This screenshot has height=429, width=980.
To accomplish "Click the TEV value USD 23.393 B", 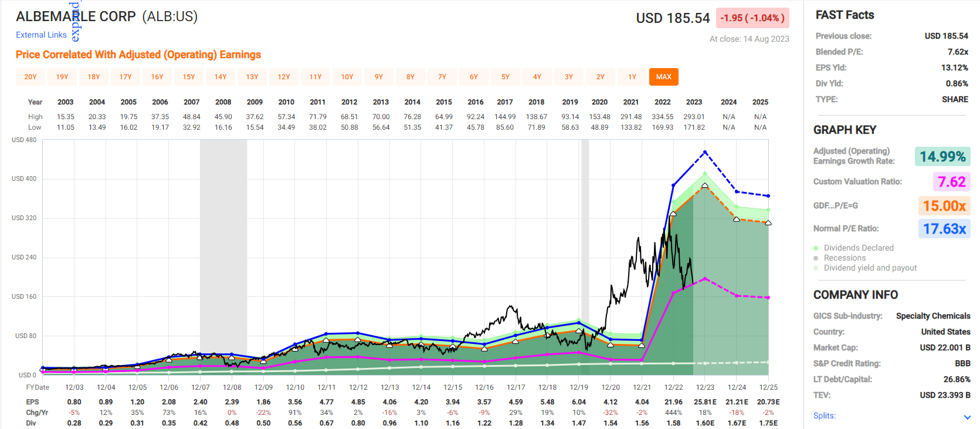I will pos(945,395).
